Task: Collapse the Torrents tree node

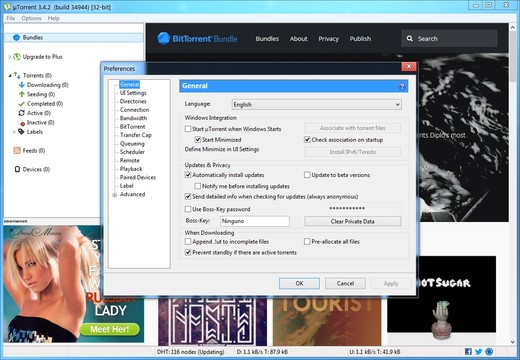Action: [x=10, y=76]
